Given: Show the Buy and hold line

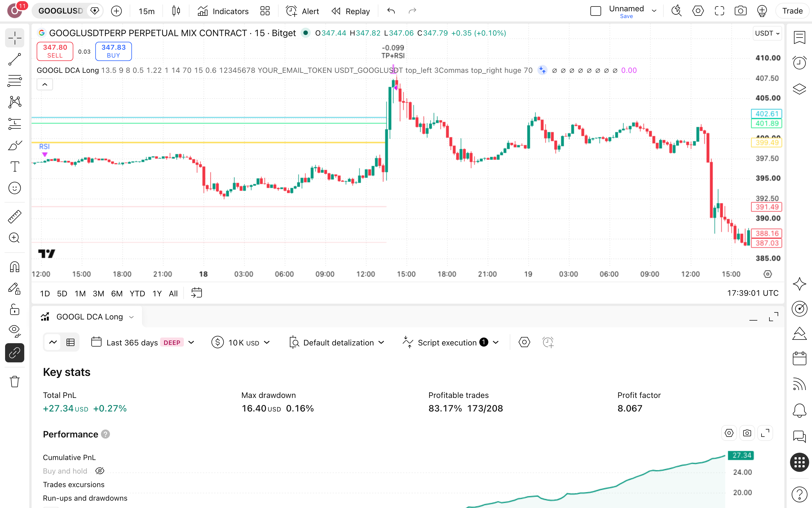Looking at the screenshot, I should coord(100,471).
